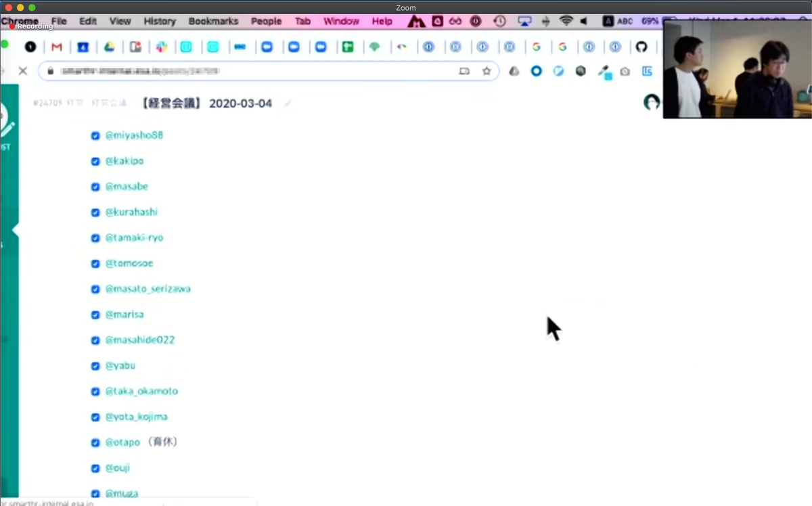Open the History menu
The height and width of the screenshot is (506, 812).
160,22
